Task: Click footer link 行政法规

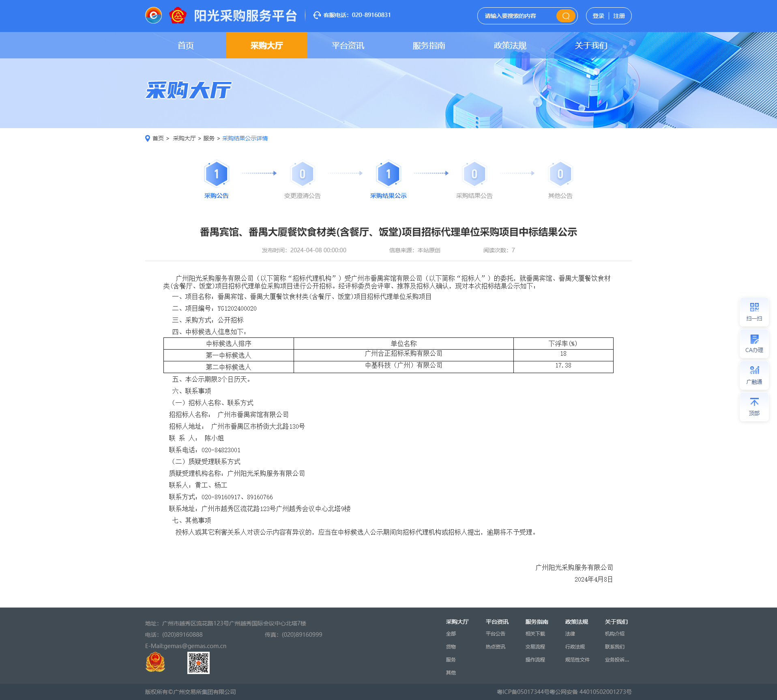Action: (575, 647)
